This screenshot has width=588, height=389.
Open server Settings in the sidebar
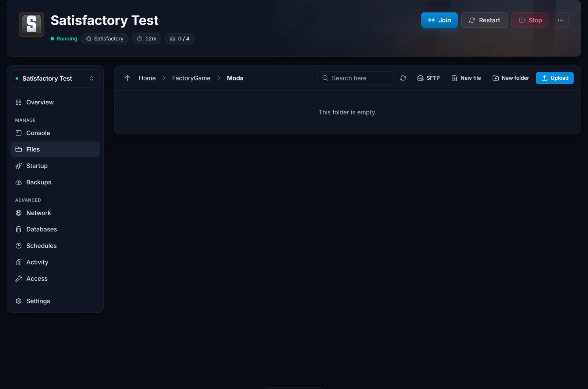(x=55, y=301)
